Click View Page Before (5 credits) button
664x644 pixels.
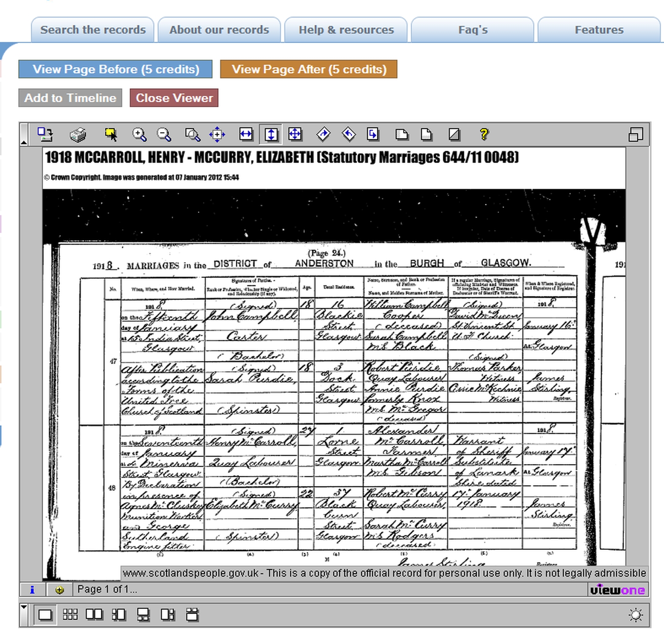click(x=116, y=69)
